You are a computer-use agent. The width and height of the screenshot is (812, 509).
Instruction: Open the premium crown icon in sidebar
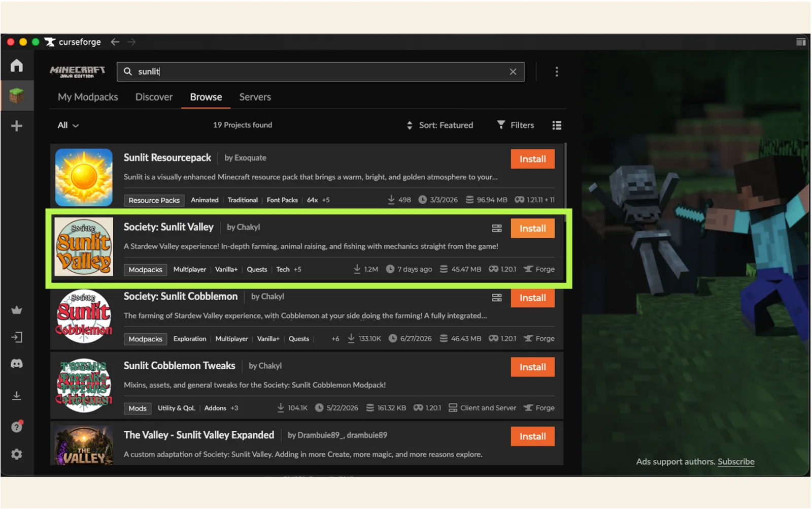(17, 310)
